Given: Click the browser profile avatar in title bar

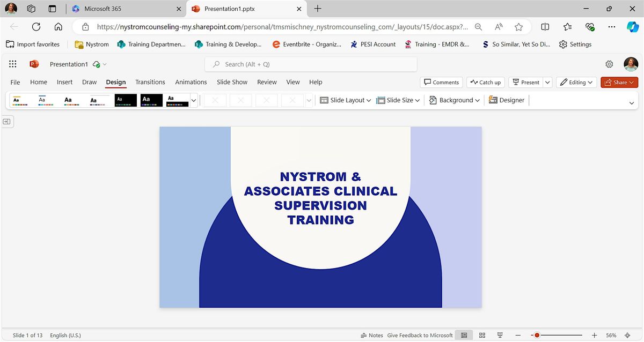Looking at the screenshot, I should (x=11, y=9).
